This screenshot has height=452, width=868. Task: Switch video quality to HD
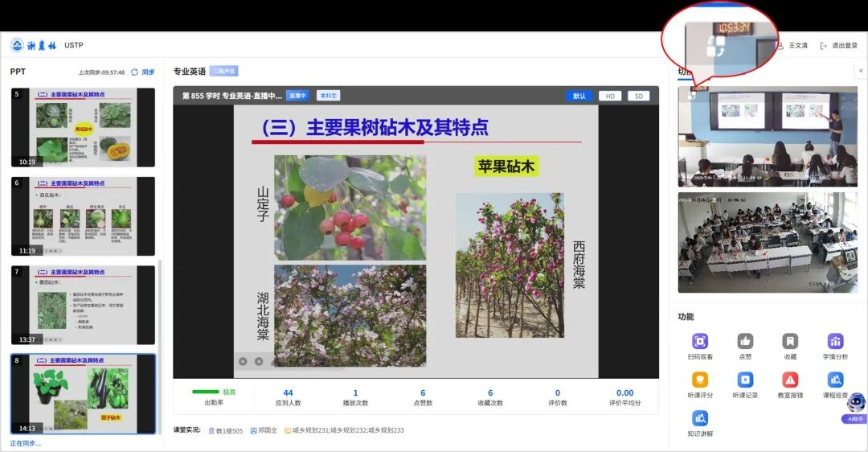[609, 96]
